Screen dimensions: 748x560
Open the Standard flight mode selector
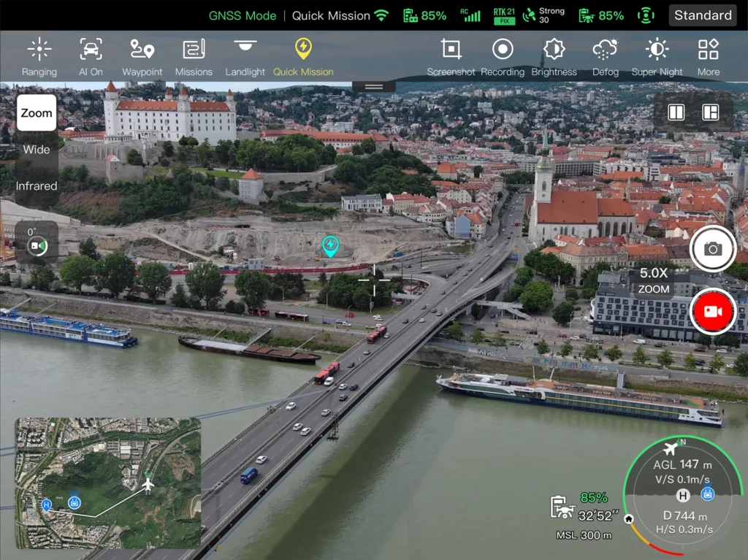click(x=702, y=15)
